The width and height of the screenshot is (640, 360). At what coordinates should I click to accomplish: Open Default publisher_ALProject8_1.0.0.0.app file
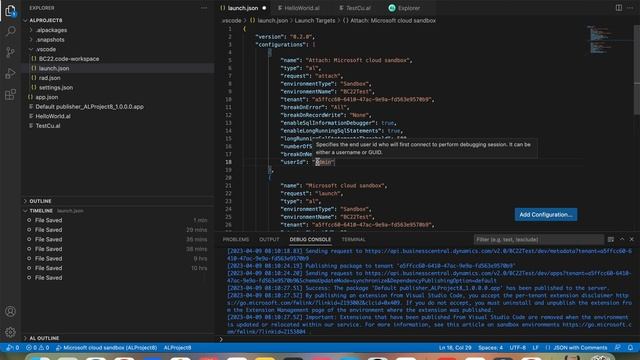[89, 107]
